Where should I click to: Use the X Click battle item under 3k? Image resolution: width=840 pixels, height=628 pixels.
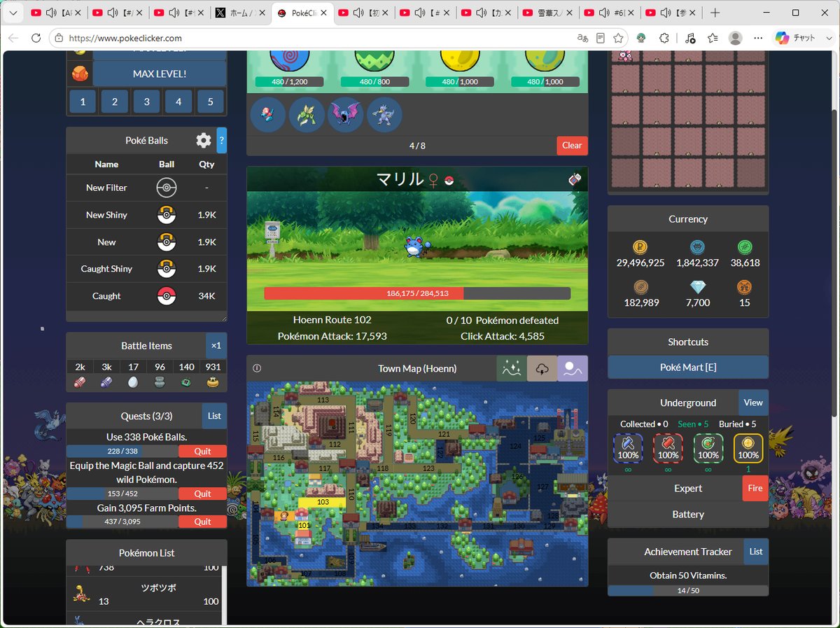[106, 382]
